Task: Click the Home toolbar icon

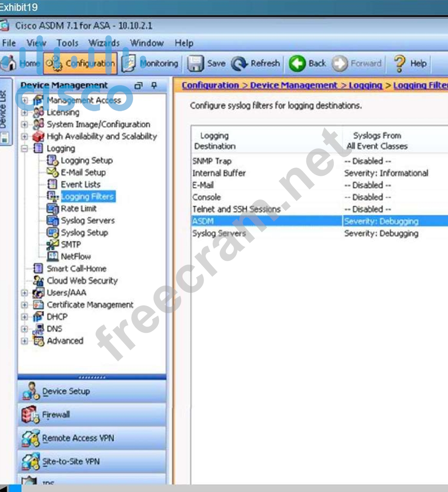Action: tap(9, 63)
